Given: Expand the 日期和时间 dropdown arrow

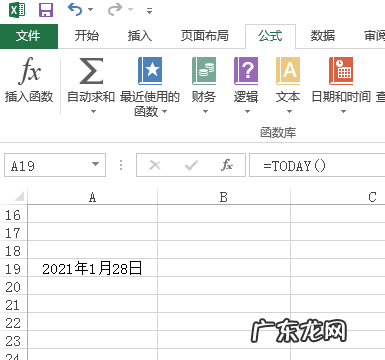Looking at the screenshot, I should (x=343, y=111).
